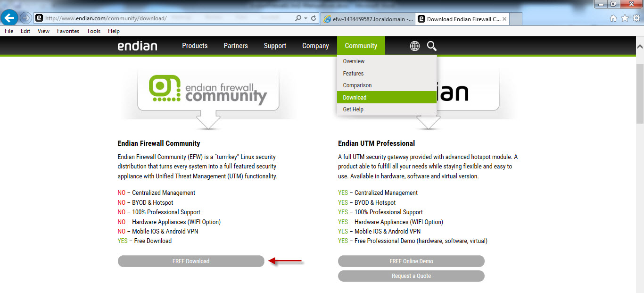This screenshot has height=293, width=644.
Task: Open the browser Home icon
Action: tap(613, 17)
